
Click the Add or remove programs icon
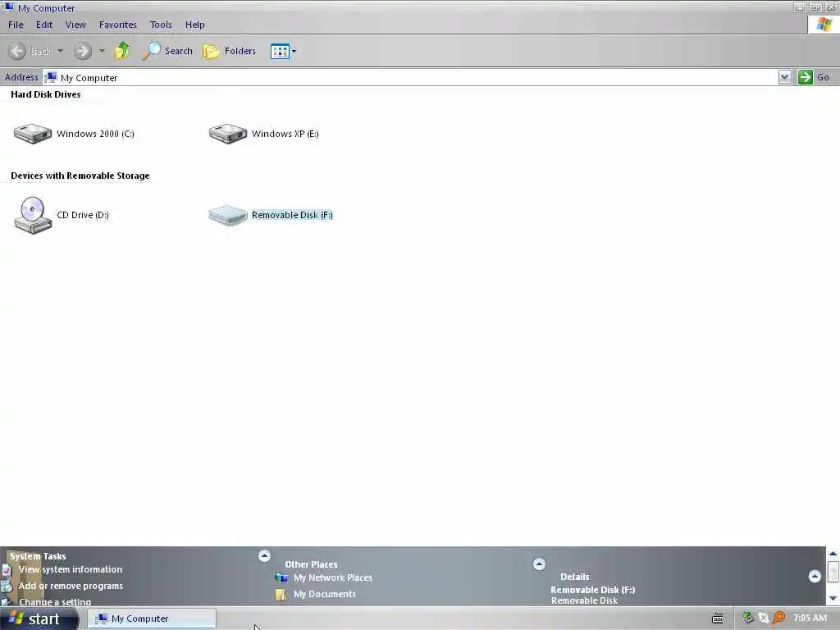[7, 586]
